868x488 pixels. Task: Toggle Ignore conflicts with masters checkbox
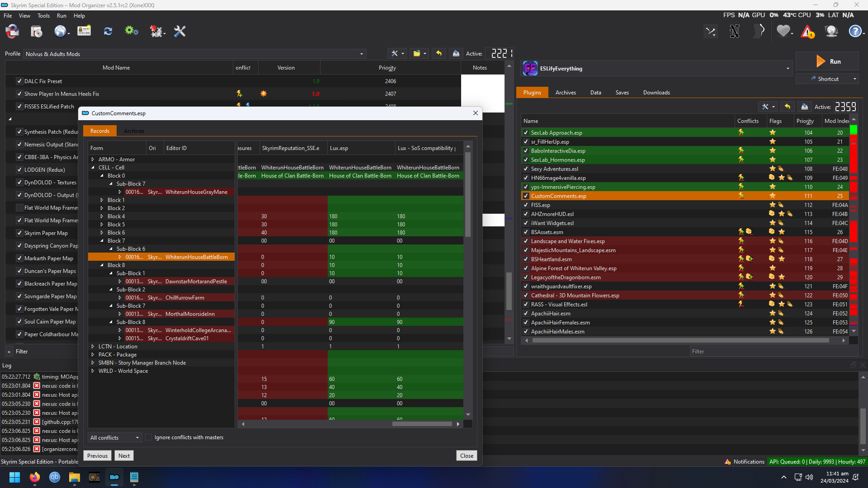coord(149,437)
